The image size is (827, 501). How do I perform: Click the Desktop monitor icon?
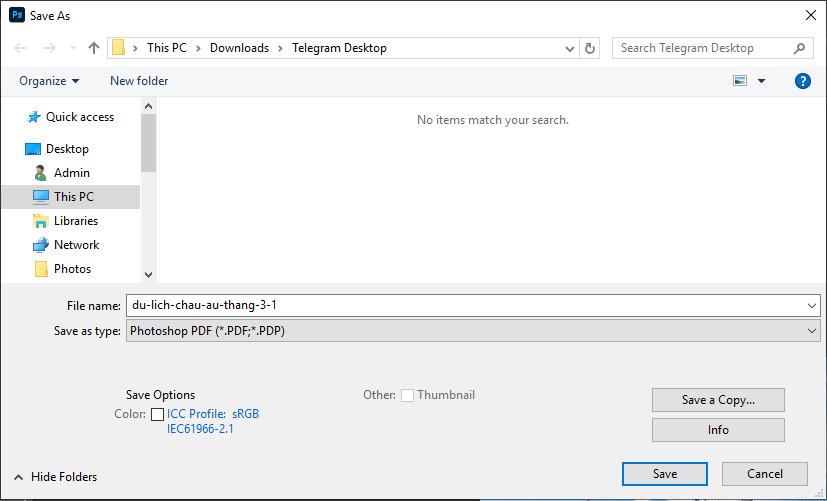33,149
